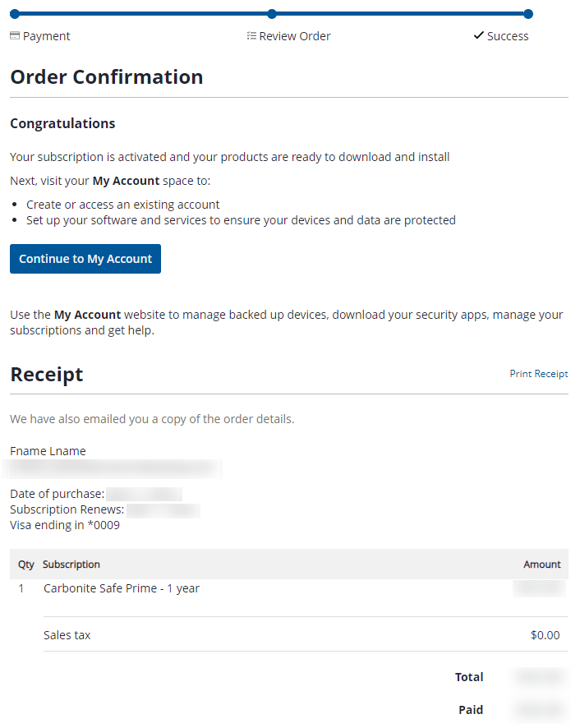Select the middle progress step dot
This screenshot has width=580, height=728.
[x=272, y=14]
